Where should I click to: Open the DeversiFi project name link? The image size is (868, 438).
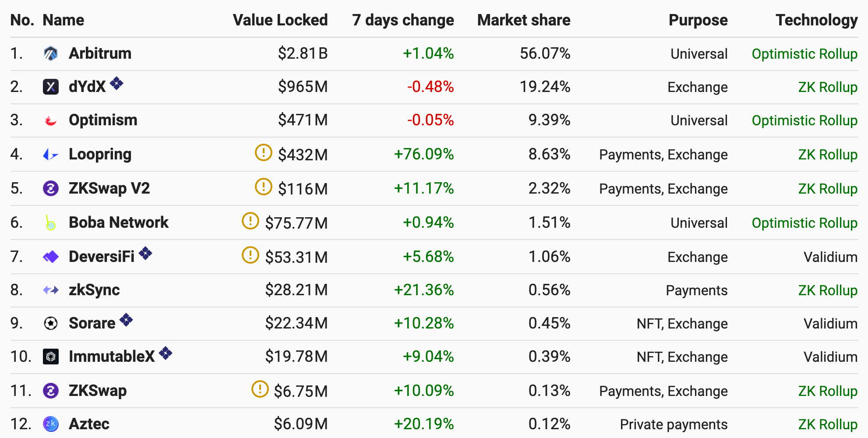pyautogui.click(x=102, y=257)
